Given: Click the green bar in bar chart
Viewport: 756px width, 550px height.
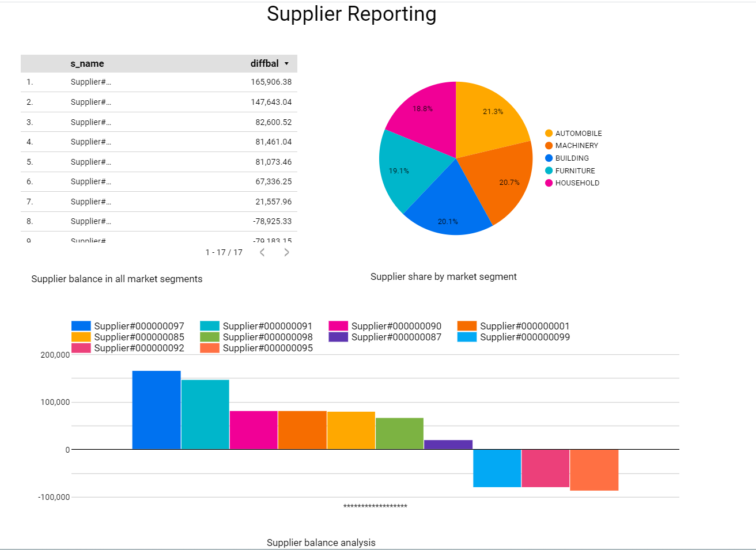Looking at the screenshot, I should tap(399, 434).
